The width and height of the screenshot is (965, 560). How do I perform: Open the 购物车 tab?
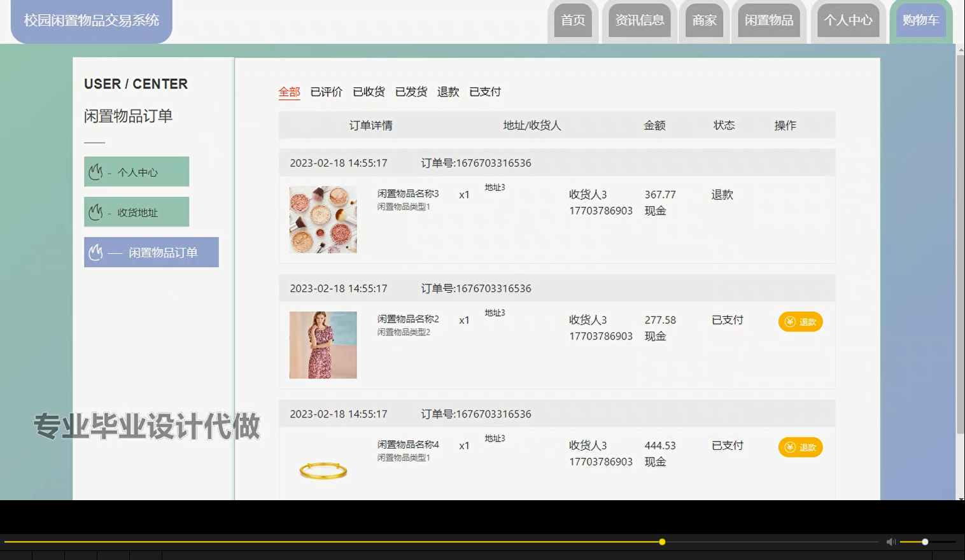point(919,20)
